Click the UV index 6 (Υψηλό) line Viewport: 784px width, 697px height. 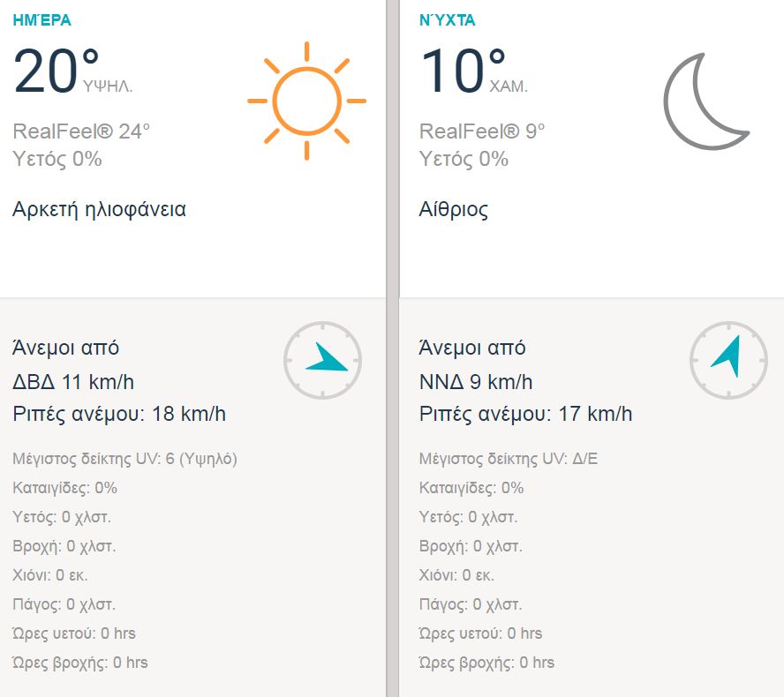click(125, 459)
